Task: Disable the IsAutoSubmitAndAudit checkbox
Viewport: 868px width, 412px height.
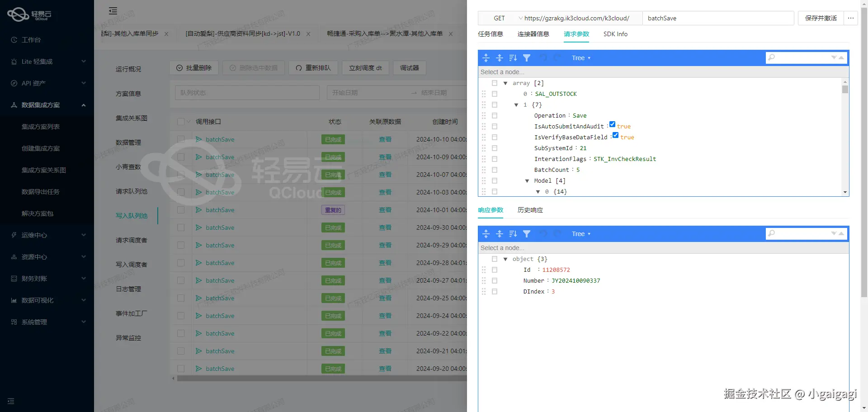Action: click(612, 124)
